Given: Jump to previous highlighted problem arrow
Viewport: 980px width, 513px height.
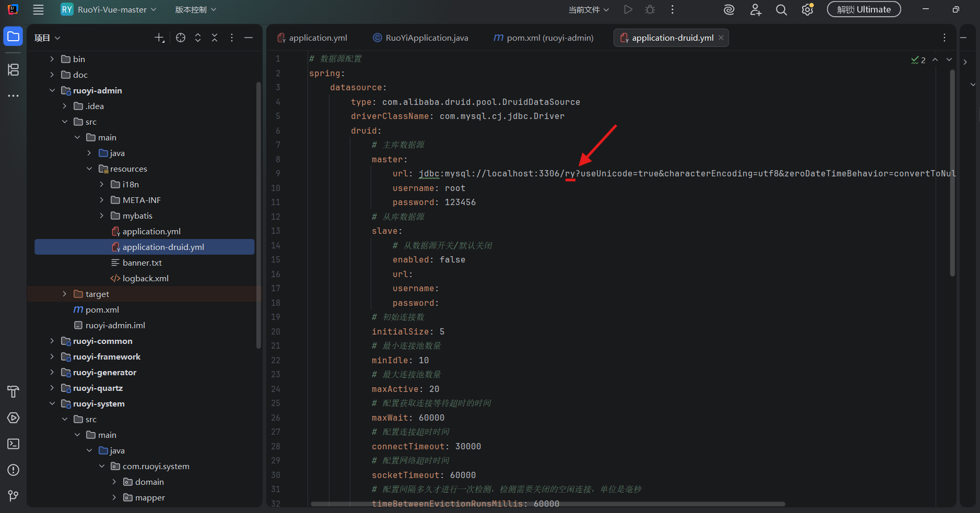Looking at the screenshot, I should click(x=935, y=59).
